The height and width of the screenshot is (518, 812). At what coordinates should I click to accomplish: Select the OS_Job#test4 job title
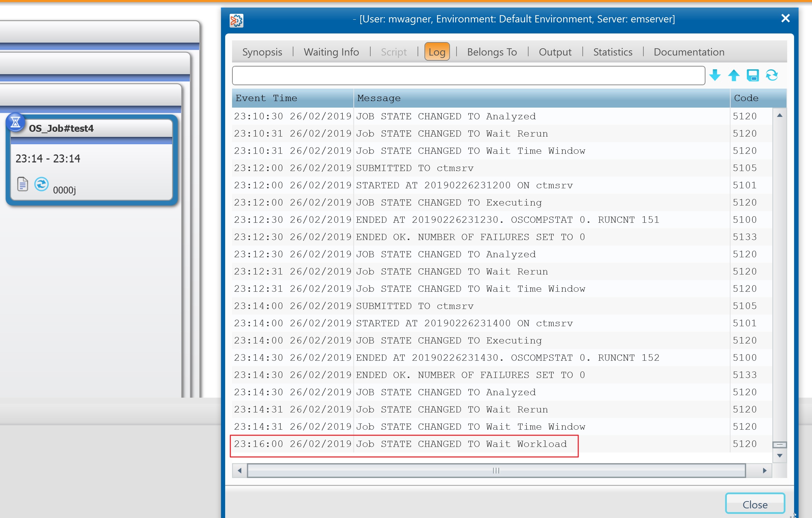coord(61,128)
